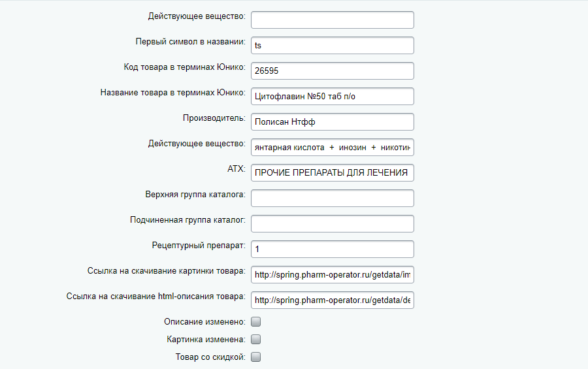
Task: Check the Описание изменено checkbox
Action: [255, 322]
